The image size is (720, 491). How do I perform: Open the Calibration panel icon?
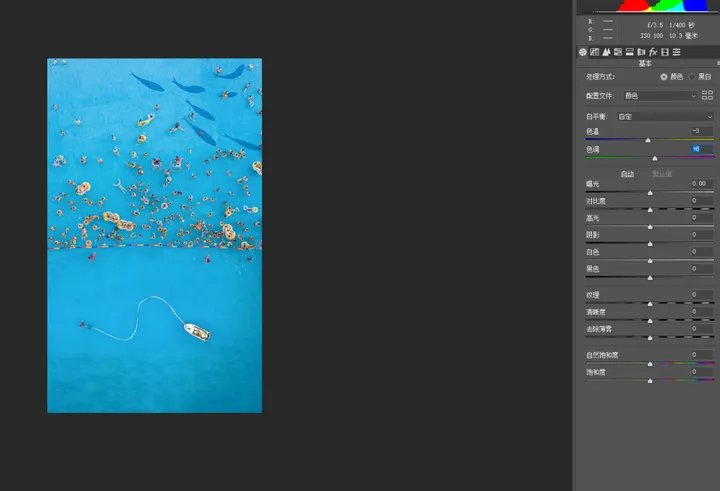[x=665, y=52]
